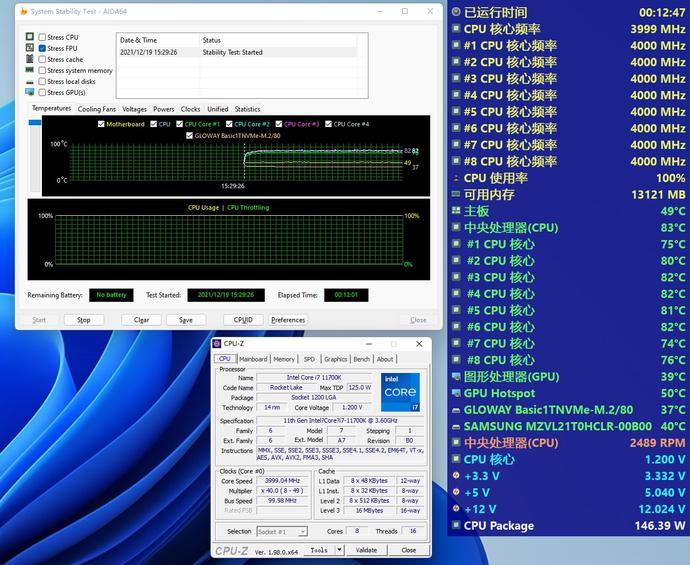Viewport: 690px width, 565px height.
Task: Click the Intel Core i7 logo in CPU-Z
Action: point(400,392)
